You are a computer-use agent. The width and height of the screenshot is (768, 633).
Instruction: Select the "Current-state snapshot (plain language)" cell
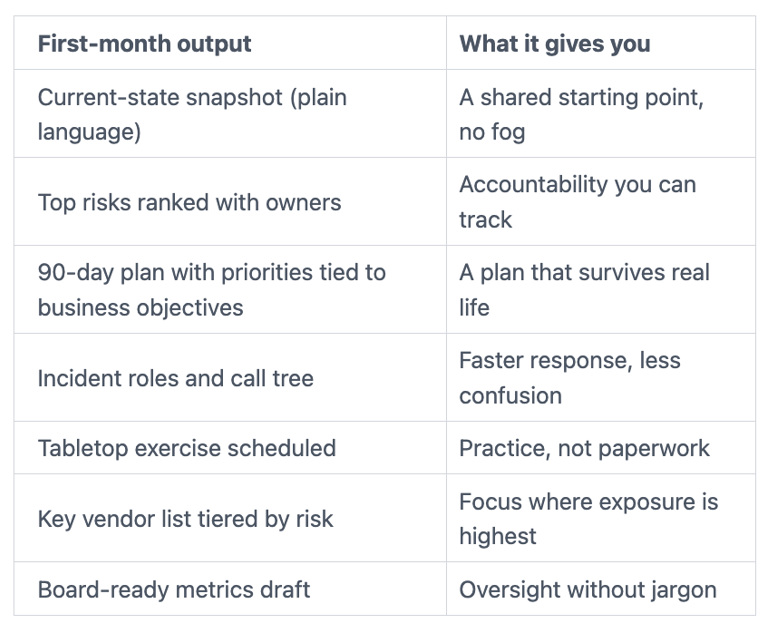click(x=192, y=114)
